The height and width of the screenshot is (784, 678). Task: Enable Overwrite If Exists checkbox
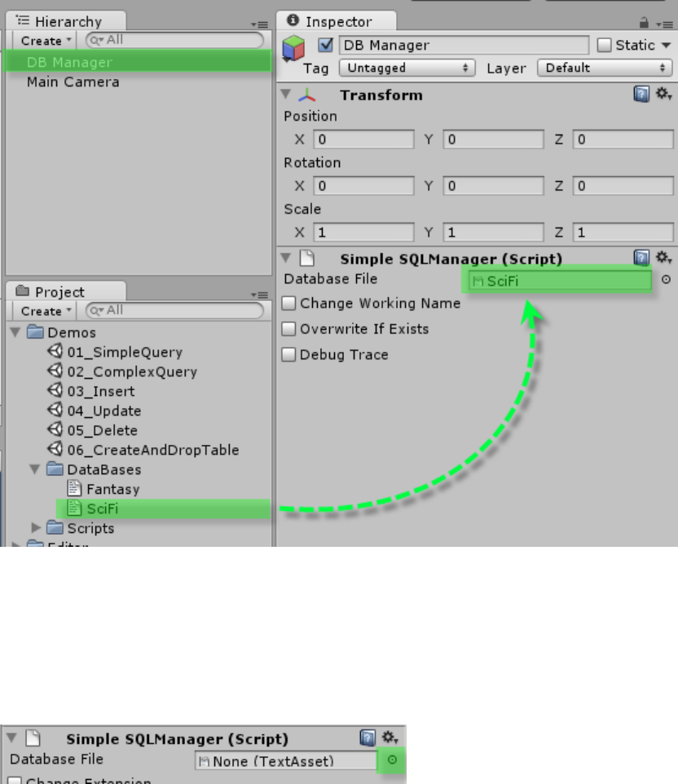tap(288, 328)
